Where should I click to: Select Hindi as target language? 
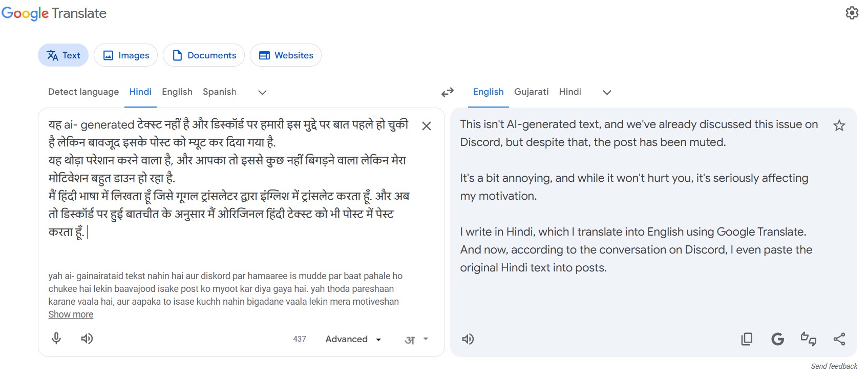point(570,92)
